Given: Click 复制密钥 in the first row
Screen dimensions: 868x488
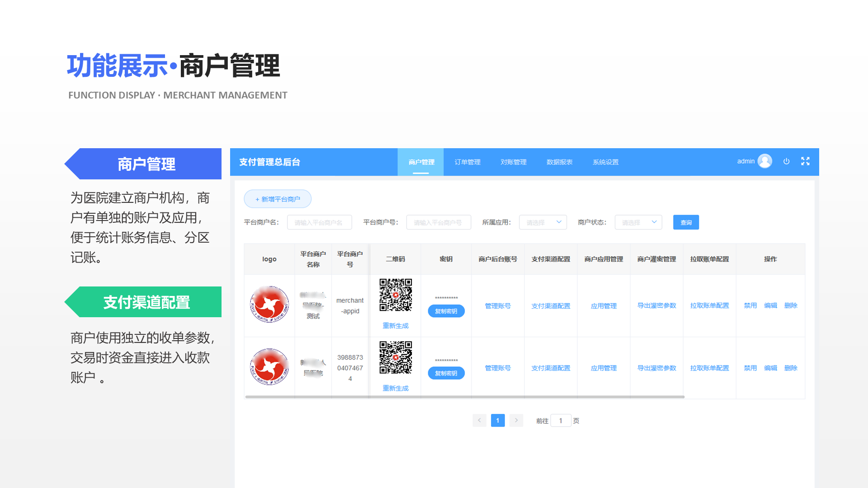Looking at the screenshot, I should pyautogui.click(x=446, y=311).
